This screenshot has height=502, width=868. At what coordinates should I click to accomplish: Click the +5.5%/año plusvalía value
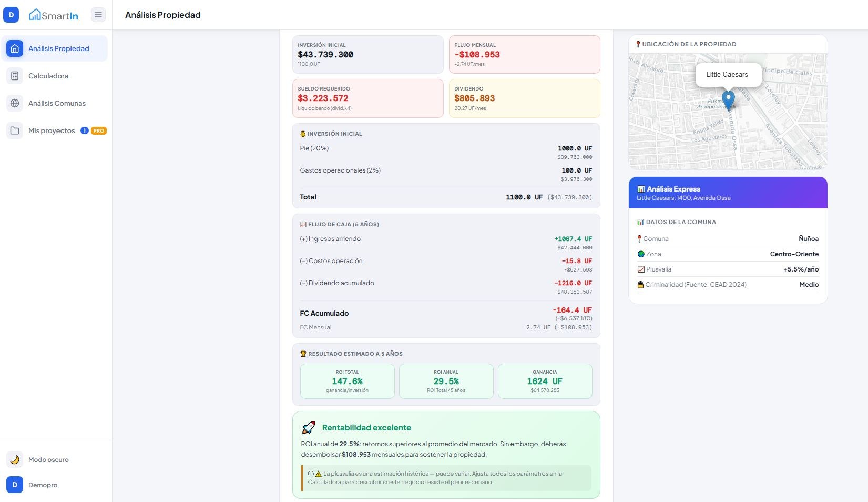pyautogui.click(x=801, y=269)
